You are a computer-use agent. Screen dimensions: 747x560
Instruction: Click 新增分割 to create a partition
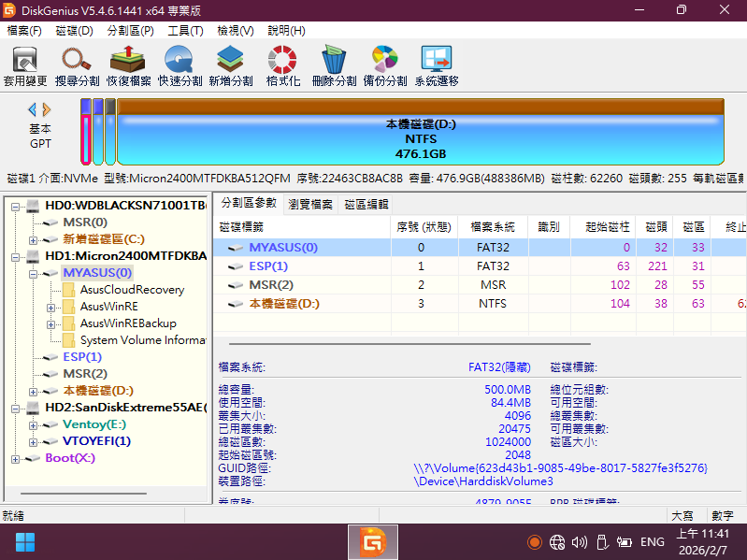click(231, 66)
